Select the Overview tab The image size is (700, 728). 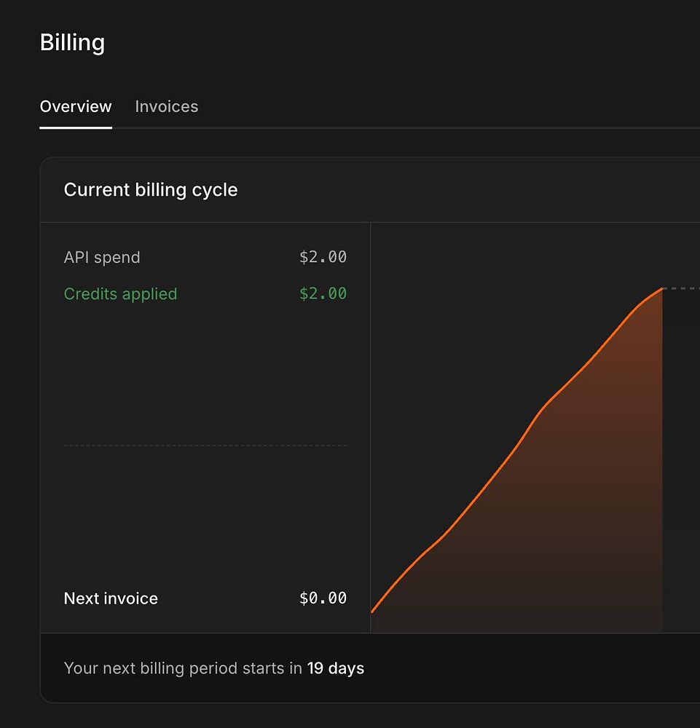click(76, 106)
